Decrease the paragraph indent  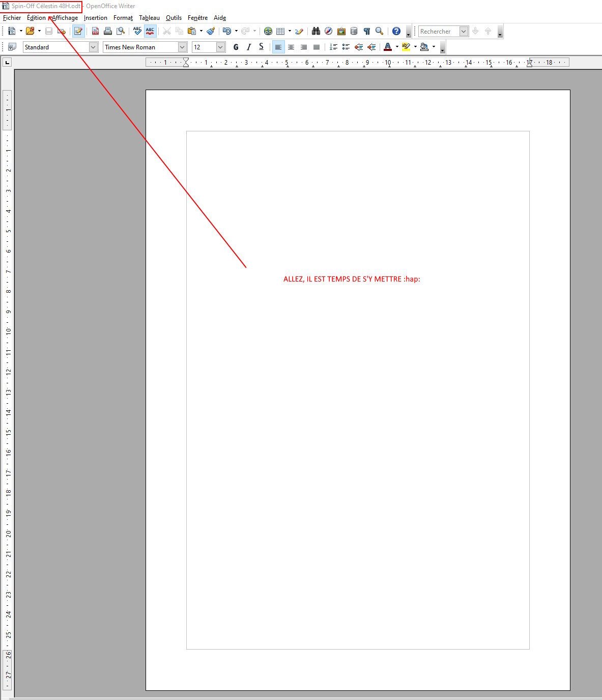click(x=359, y=47)
